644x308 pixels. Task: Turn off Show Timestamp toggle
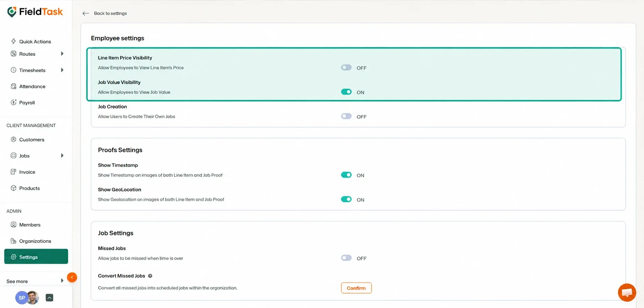pos(346,175)
